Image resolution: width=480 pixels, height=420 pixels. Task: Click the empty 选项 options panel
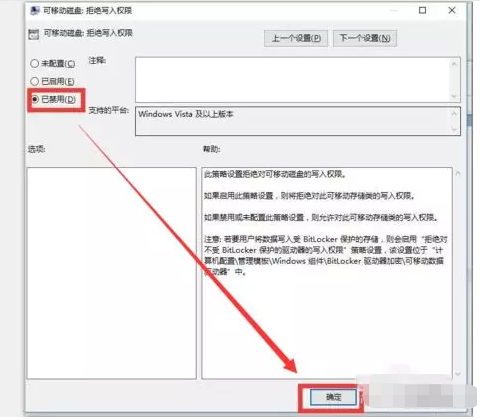112,273
